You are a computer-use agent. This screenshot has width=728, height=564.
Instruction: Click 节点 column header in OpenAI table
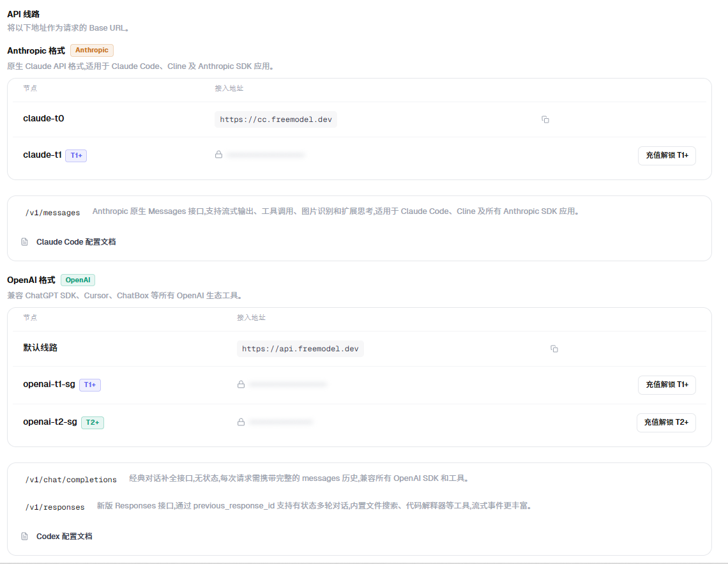point(30,317)
